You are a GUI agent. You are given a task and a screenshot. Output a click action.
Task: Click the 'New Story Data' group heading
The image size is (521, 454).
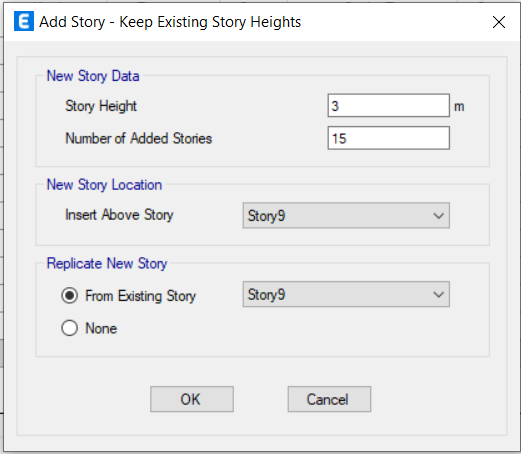[93, 76]
